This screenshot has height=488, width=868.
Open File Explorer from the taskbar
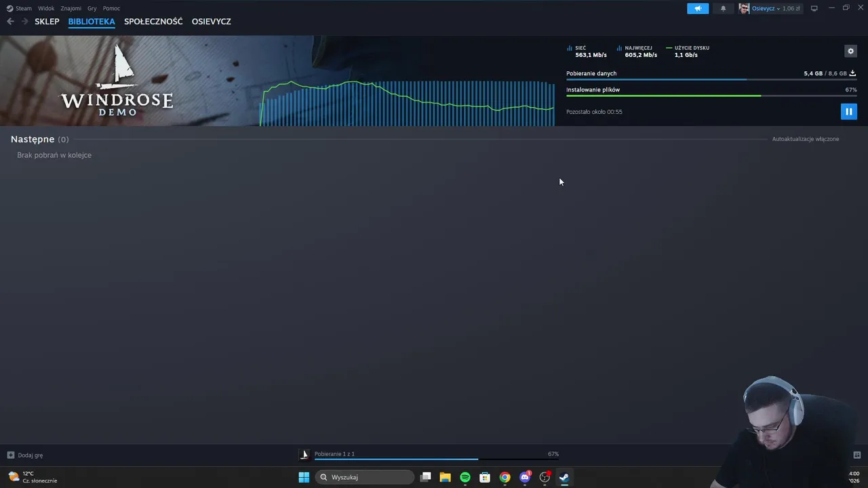[x=445, y=477]
